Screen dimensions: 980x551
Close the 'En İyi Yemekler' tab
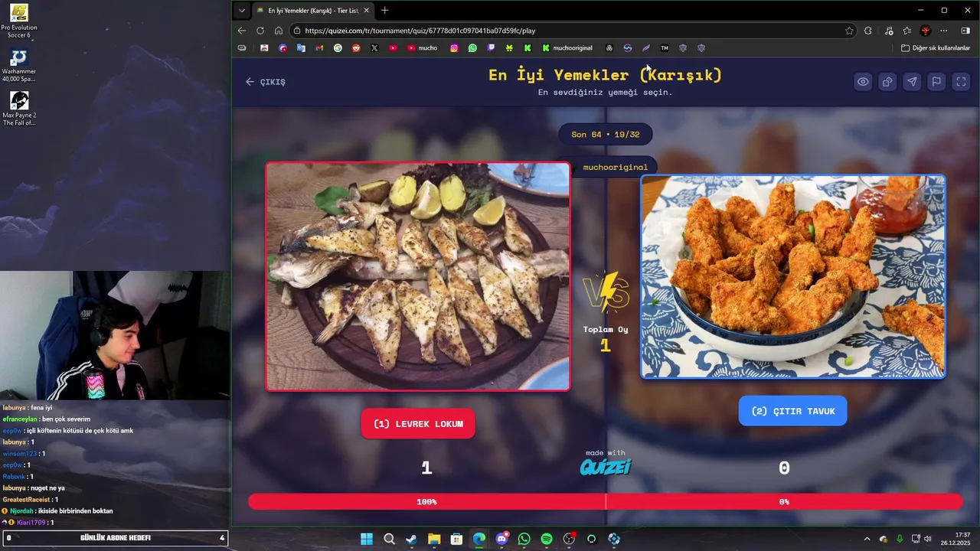(366, 11)
